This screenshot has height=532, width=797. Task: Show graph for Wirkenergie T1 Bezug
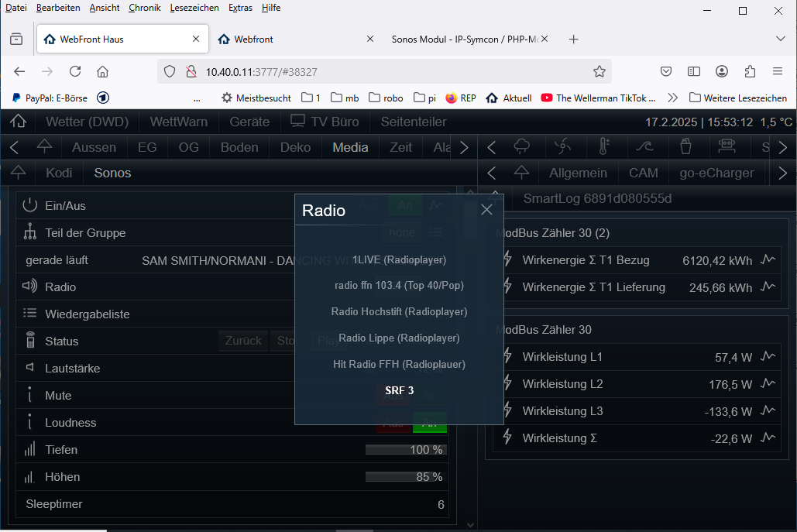[x=768, y=260]
